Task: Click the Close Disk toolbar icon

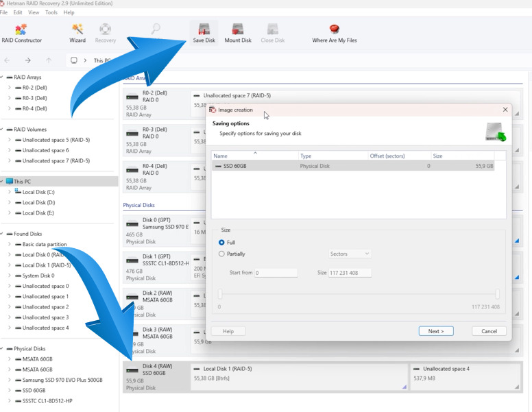Action: 272,34
